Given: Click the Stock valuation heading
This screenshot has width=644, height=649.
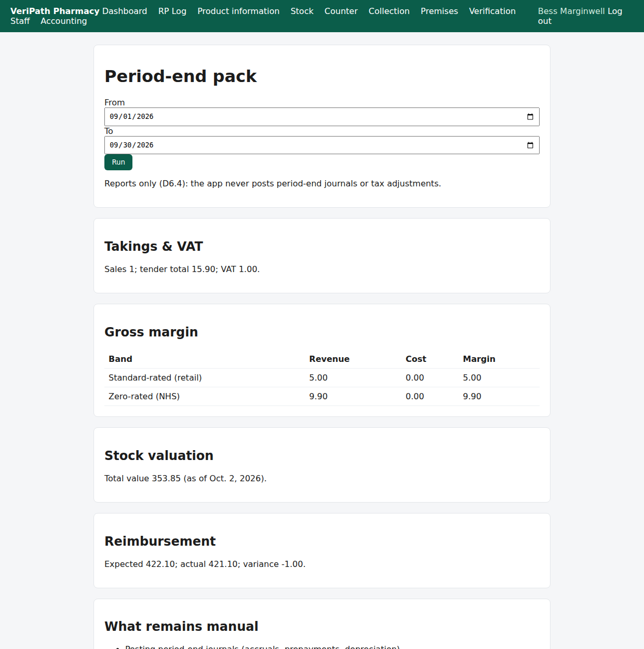Looking at the screenshot, I should [159, 455].
